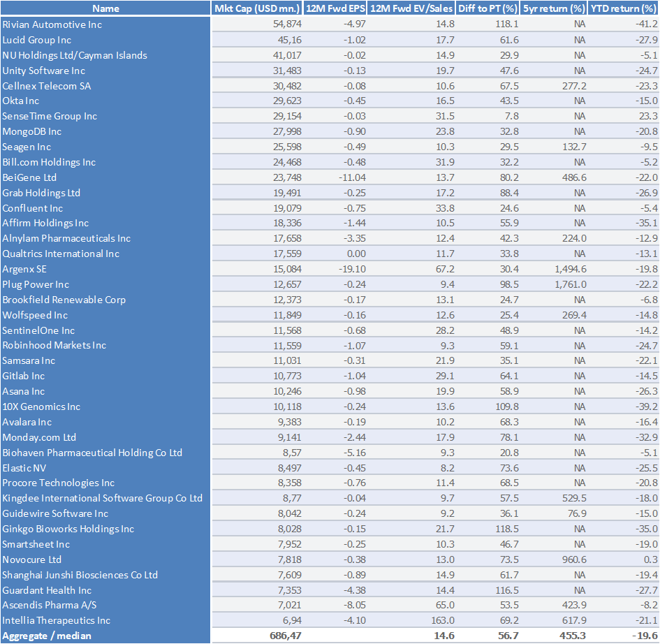Select the Ascendis Pharma A/S name
Image resolution: width=660 pixels, height=644 pixels.
pos(50,606)
